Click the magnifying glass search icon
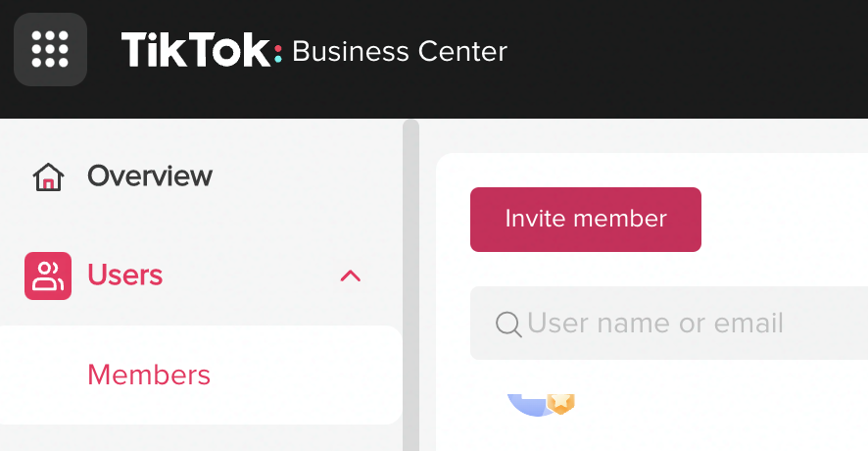 click(508, 324)
